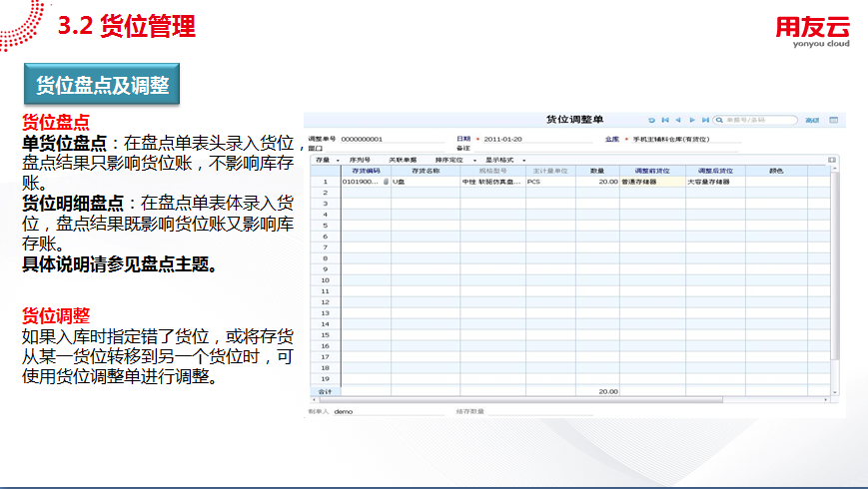Click the refresh icon in adjustment form toolbar
Viewport: 868px width, 489px height.
click(x=651, y=120)
